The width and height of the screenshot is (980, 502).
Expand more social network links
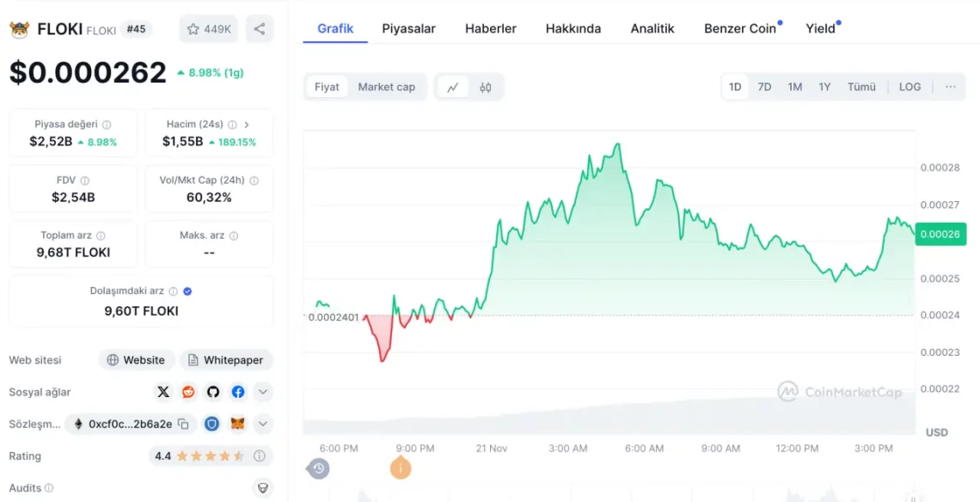(262, 392)
